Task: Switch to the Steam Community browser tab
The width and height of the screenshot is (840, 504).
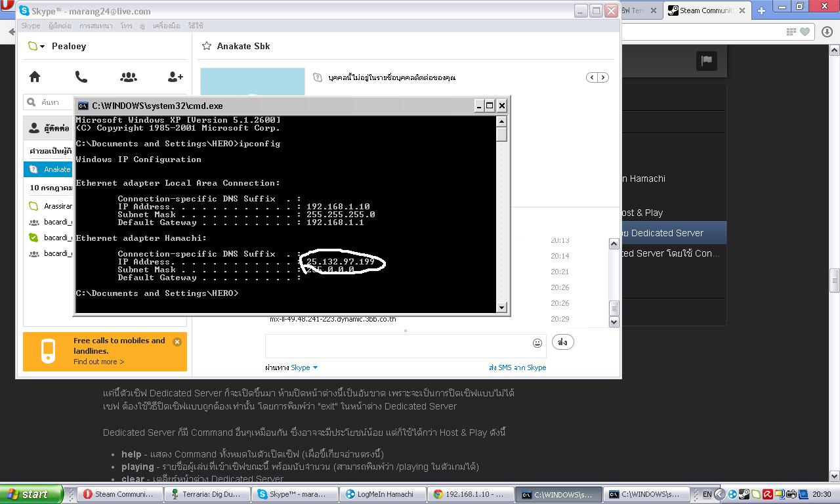Action: [x=707, y=10]
